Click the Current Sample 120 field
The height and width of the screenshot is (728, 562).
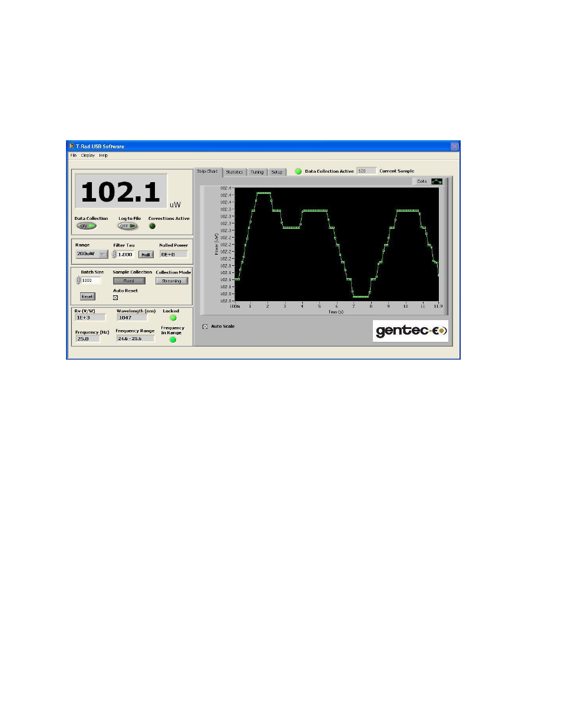[x=366, y=171]
